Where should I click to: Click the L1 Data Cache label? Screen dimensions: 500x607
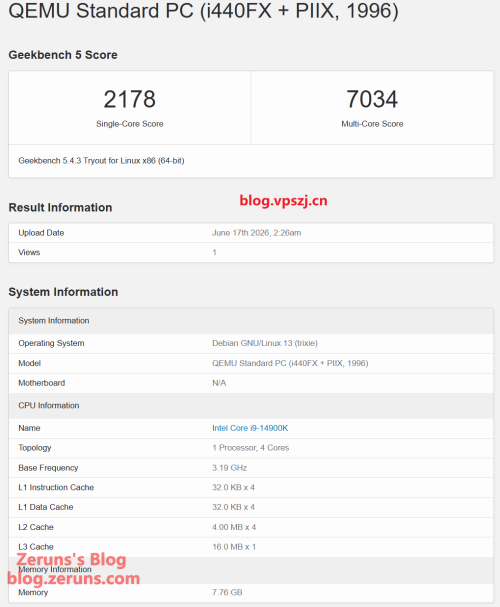pyautogui.click(x=46, y=507)
